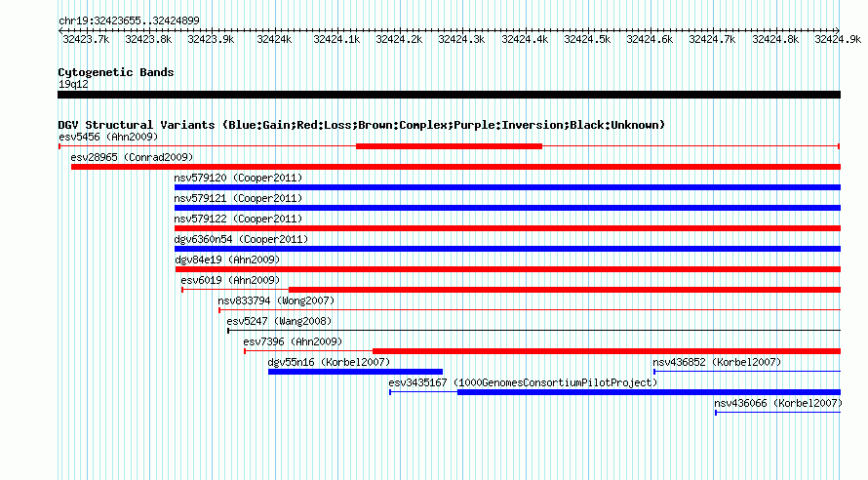Click the blue nsv579121 gain bar
This screenshot has height=480, width=868.
[x=507, y=208]
